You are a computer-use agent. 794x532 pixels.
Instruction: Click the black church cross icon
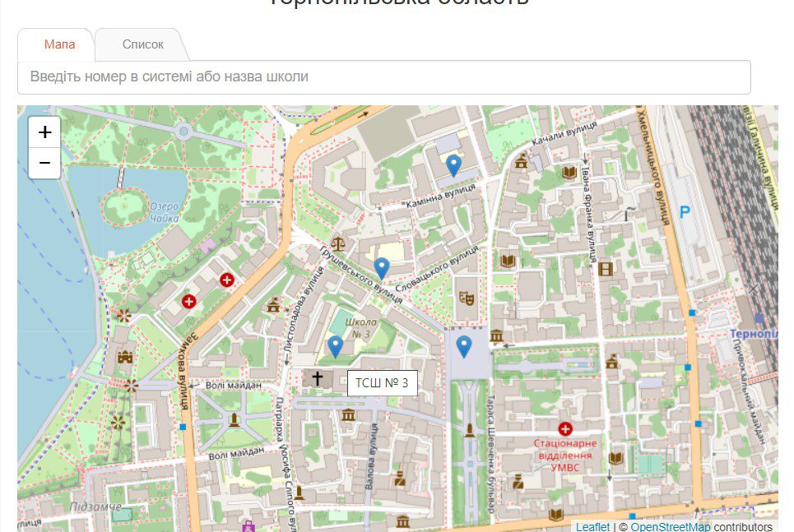317,378
